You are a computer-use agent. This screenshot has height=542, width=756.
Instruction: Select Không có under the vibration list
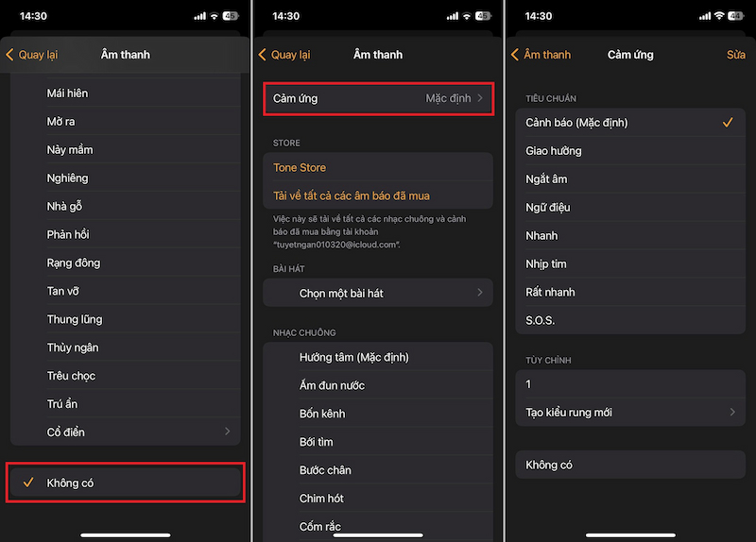click(x=549, y=465)
